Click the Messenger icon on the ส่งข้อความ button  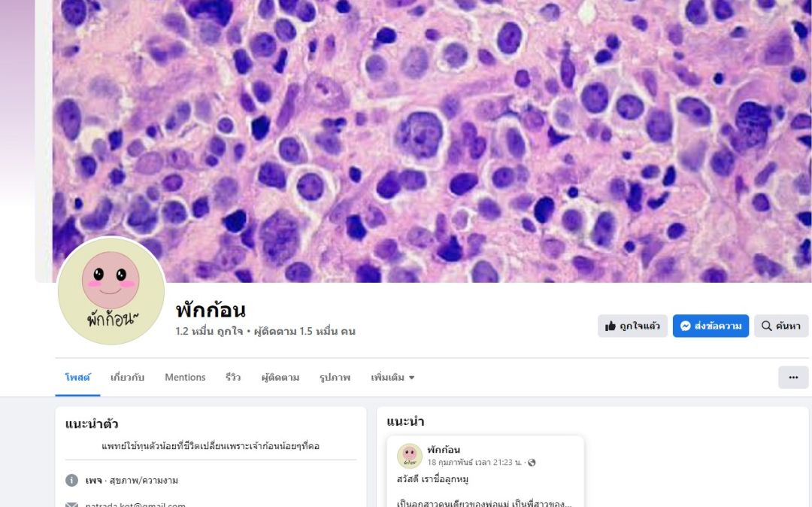coord(685,326)
